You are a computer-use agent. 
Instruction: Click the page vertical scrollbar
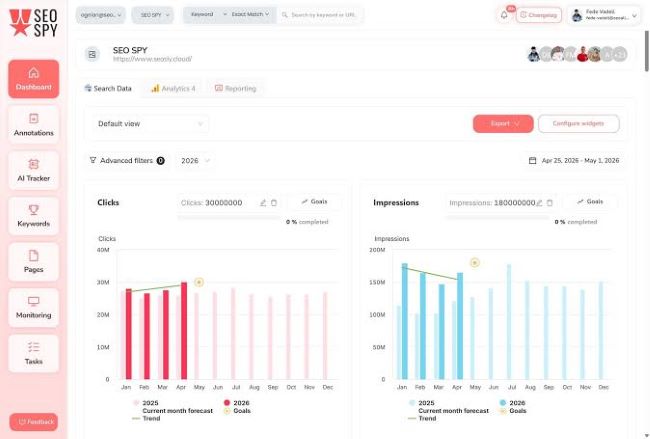tap(647, 51)
